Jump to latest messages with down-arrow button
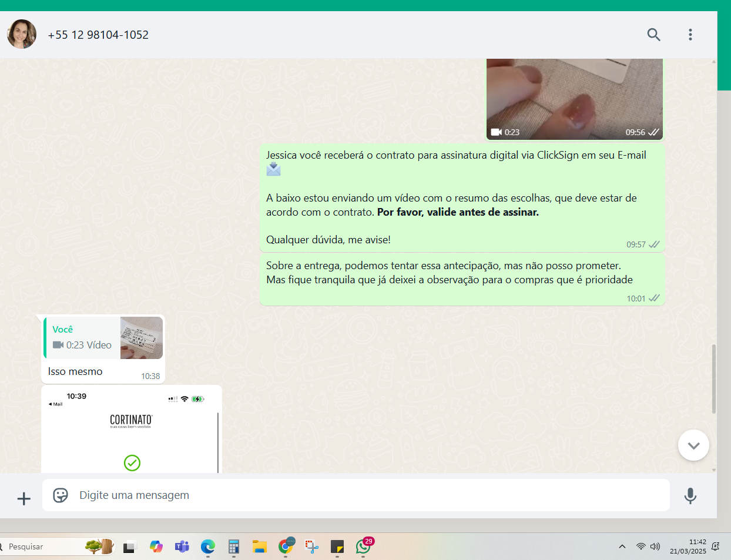This screenshot has width=731, height=560. tap(693, 445)
